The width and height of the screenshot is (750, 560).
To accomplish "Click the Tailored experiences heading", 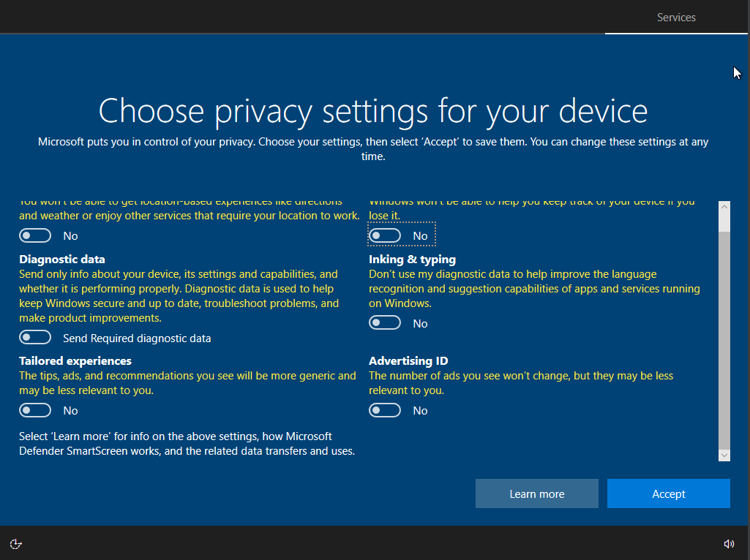I will [x=75, y=361].
